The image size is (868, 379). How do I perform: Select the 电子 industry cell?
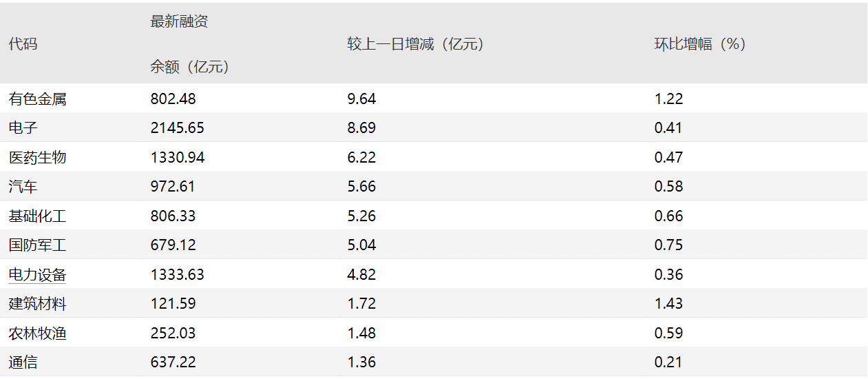tap(23, 128)
